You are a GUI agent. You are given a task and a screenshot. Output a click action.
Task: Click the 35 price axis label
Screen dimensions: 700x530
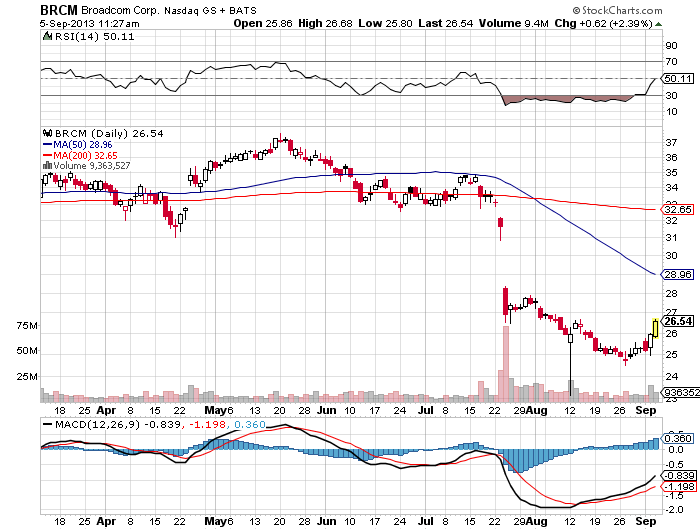click(x=671, y=172)
